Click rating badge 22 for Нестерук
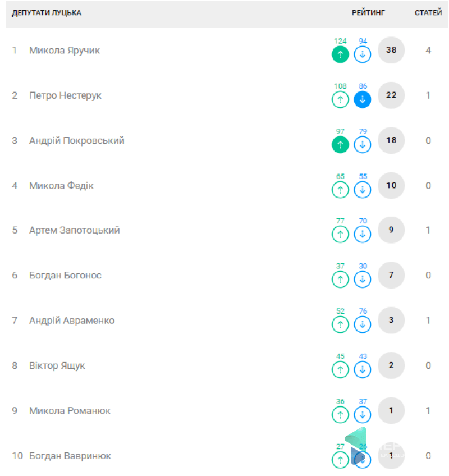This screenshot has height=476, width=449. point(391,95)
